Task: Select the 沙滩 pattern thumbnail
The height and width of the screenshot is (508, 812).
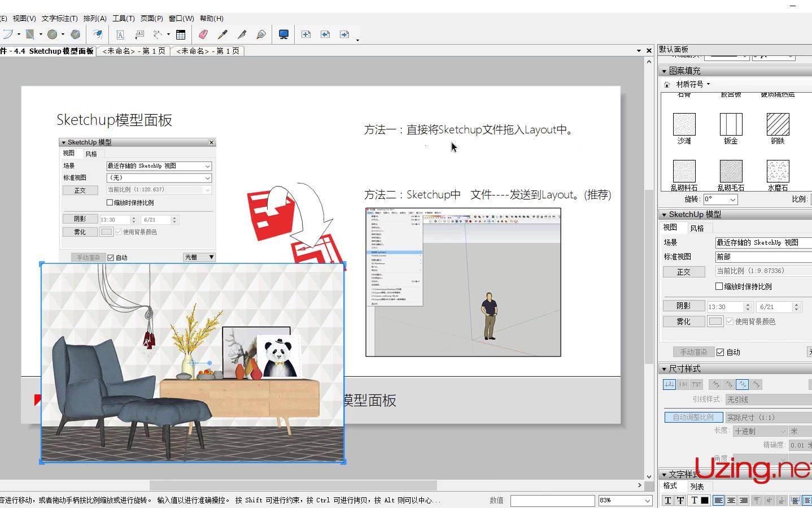Action: click(x=684, y=124)
